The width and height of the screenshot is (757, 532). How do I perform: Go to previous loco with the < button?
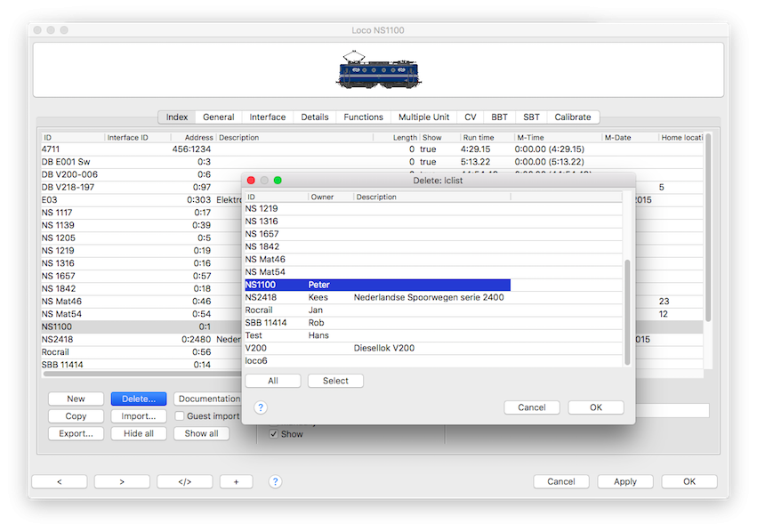[59, 481]
